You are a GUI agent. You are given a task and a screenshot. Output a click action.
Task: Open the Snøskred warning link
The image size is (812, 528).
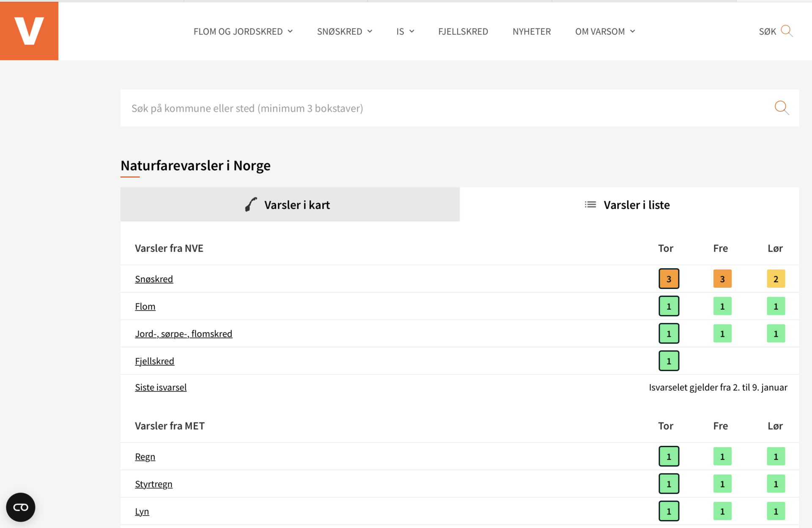point(154,279)
